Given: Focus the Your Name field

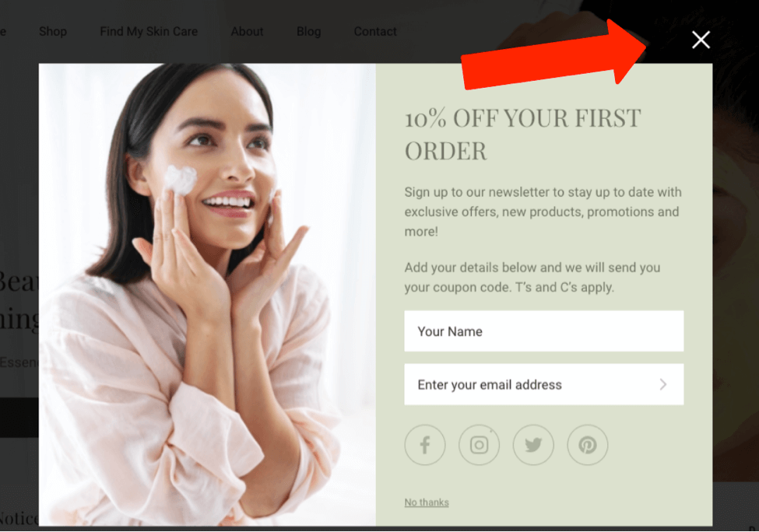Looking at the screenshot, I should 544,331.
